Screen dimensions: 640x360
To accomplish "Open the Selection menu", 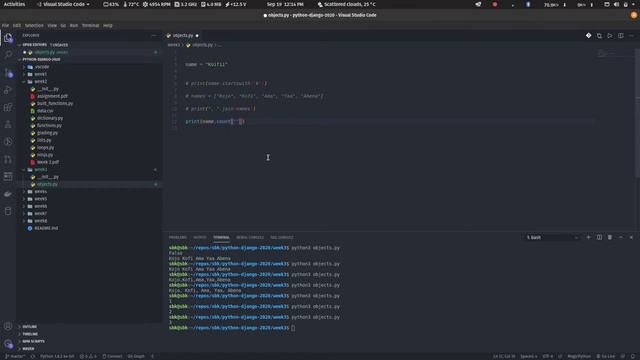I will coord(34,25).
